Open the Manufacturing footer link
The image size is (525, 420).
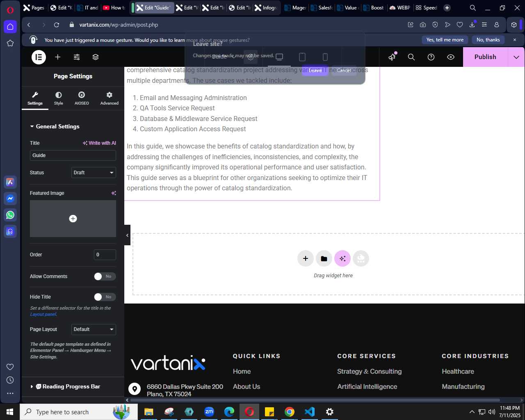click(463, 386)
